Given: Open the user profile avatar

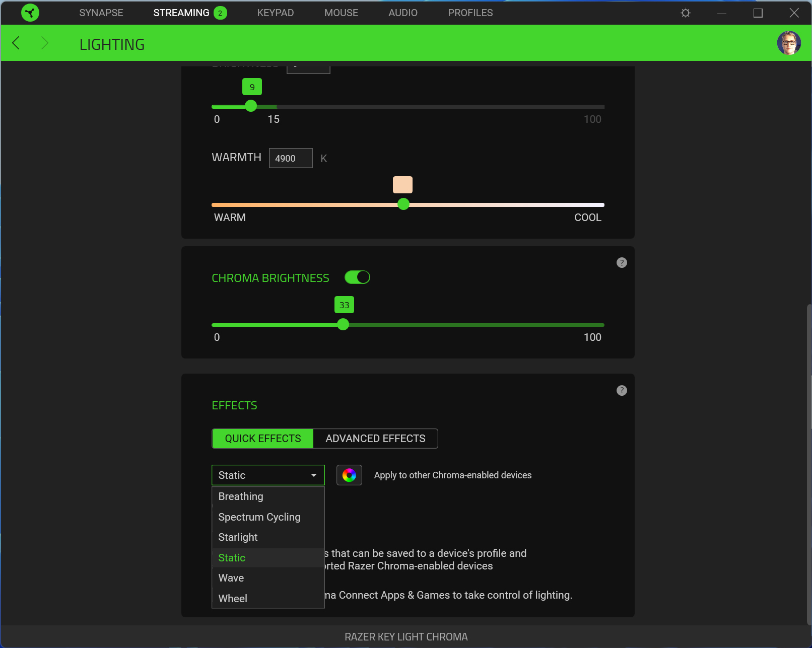Looking at the screenshot, I should point(789,43).
